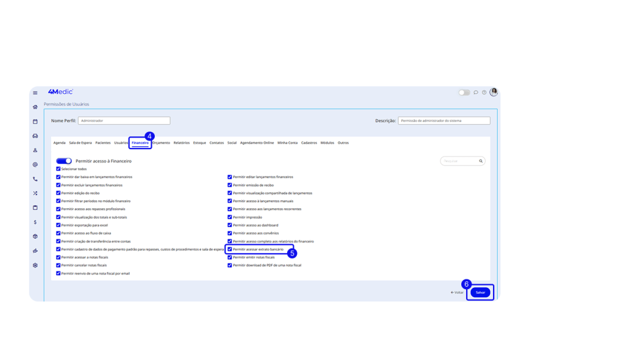This screenshot has height=364, width=624.
Task: Open the hamburger menu icon
Action: 35,93
